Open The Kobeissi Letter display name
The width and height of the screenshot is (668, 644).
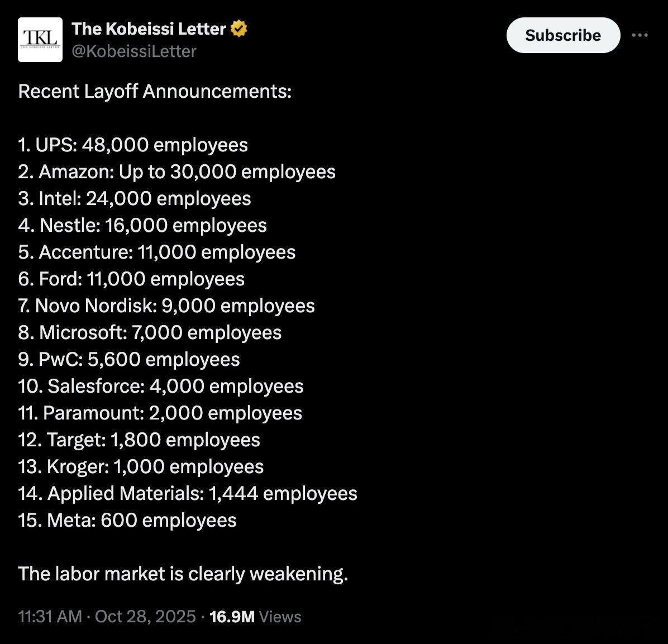point(149,28)
